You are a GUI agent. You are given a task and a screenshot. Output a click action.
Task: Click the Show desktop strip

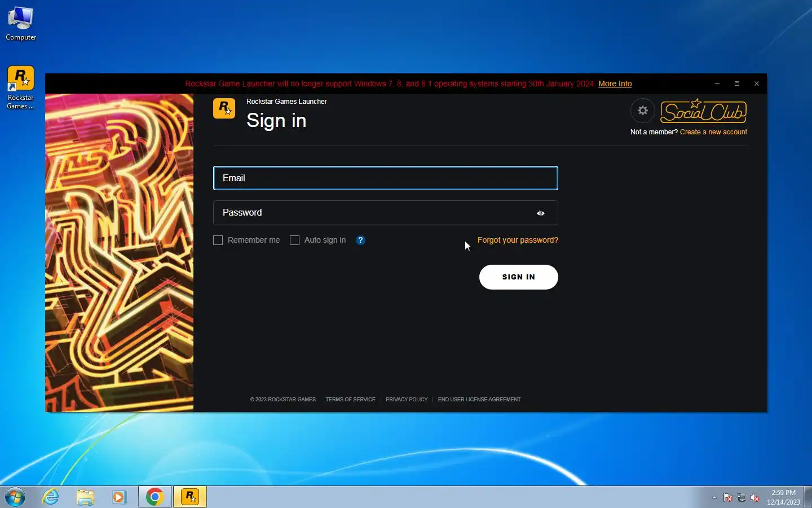807,497
